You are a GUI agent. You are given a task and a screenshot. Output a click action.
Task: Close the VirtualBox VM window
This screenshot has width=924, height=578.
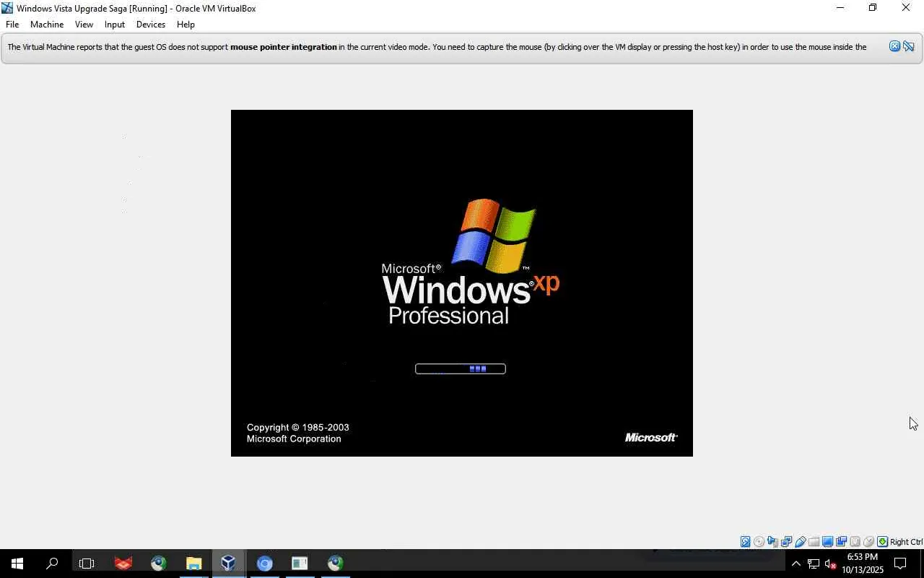[x=906, y=8]
